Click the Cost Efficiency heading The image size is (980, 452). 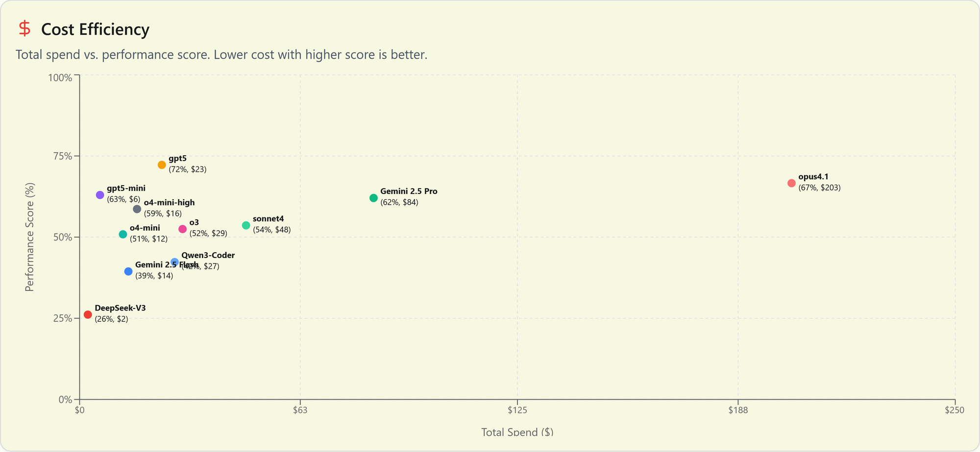coord(95,29)
